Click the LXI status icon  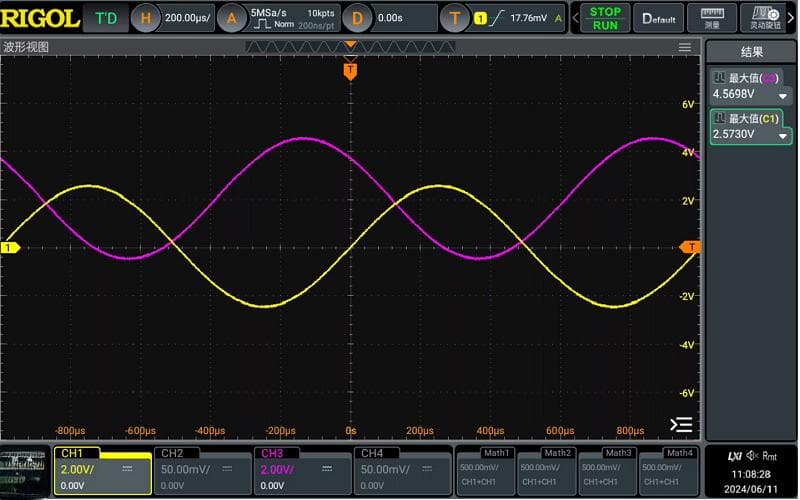pos(735,456)
